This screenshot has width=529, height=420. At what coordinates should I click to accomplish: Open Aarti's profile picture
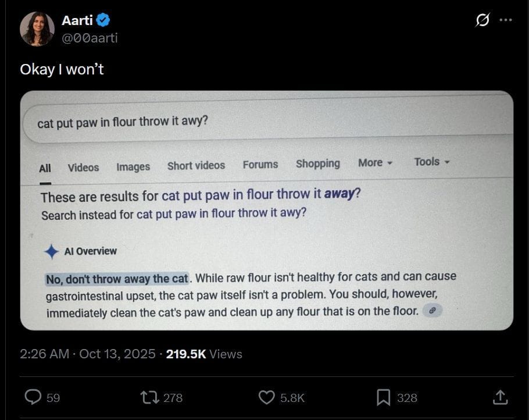(x=37, y=29)
